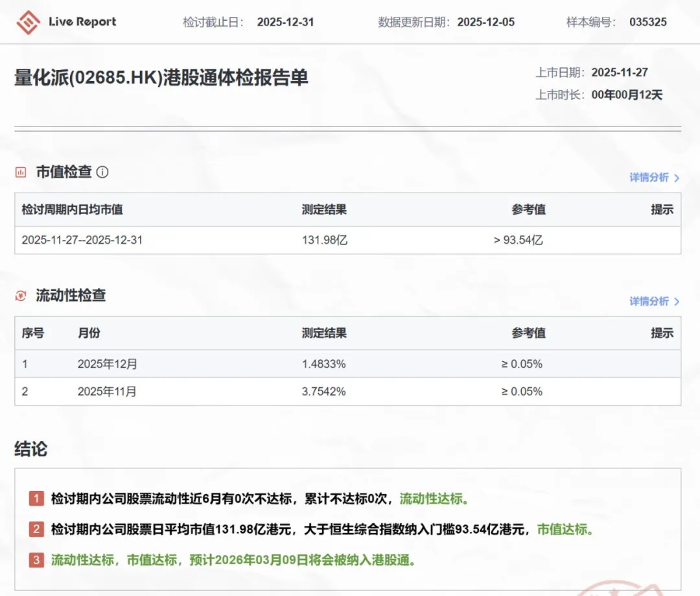Screen dimensions: 700x596
Task: Select the 131.98亿 market cap result cell
Action: 325,240
